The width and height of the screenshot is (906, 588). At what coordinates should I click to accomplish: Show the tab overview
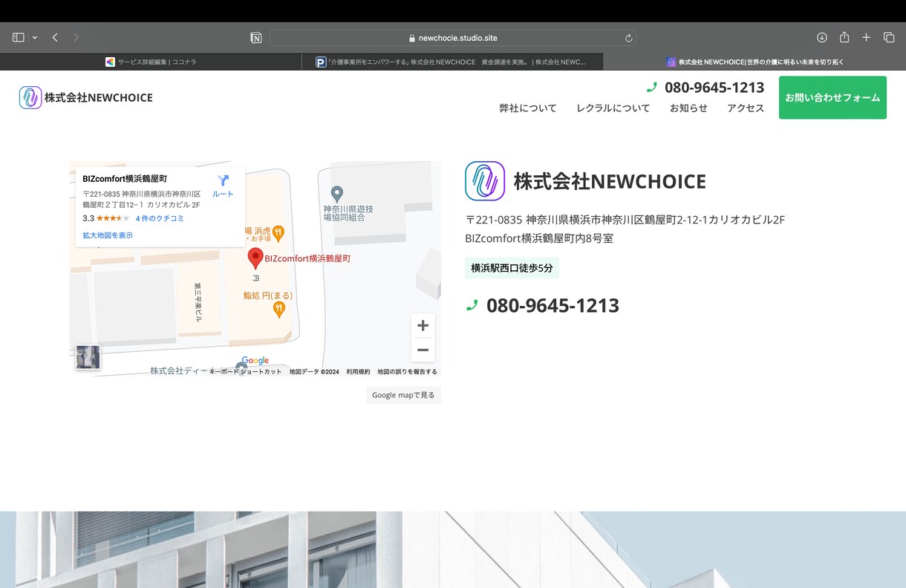(889, 37)
